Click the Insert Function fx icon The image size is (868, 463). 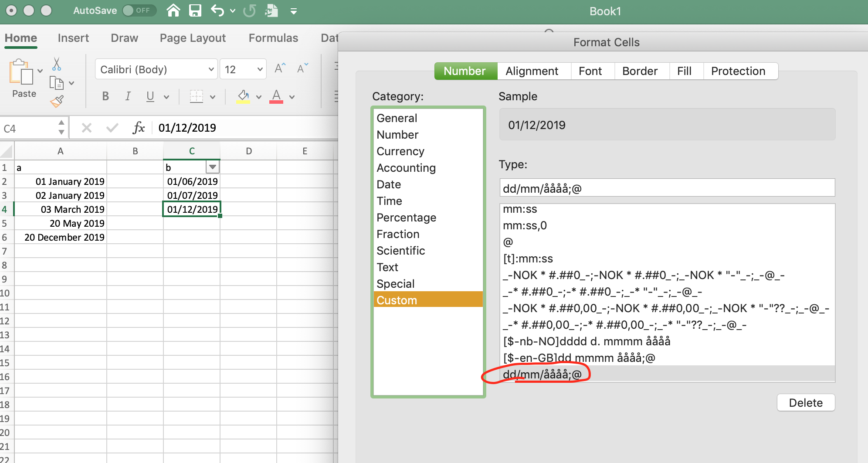click(139, 128)
